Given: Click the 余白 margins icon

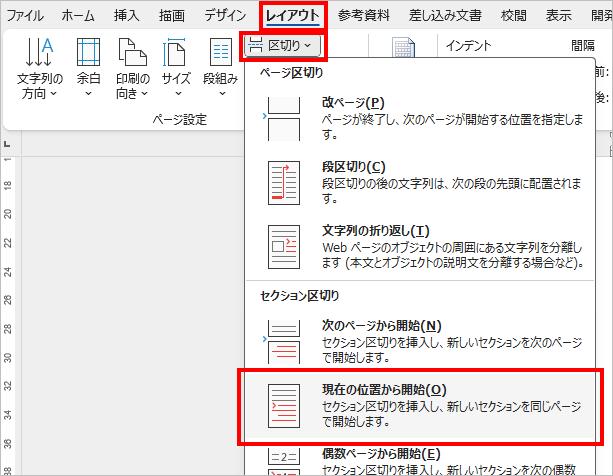Looking at the screenshot, I should coord(88,52).
